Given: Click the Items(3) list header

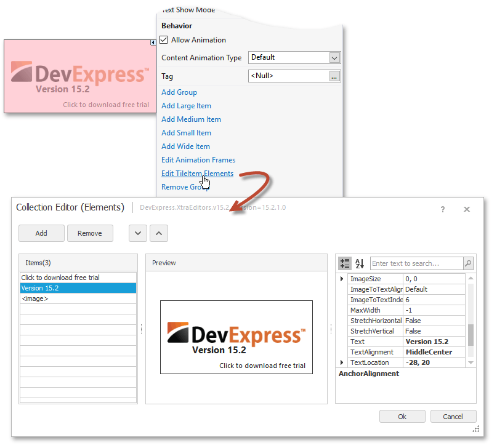Looking at the screenshot, I should pos(78,263).
